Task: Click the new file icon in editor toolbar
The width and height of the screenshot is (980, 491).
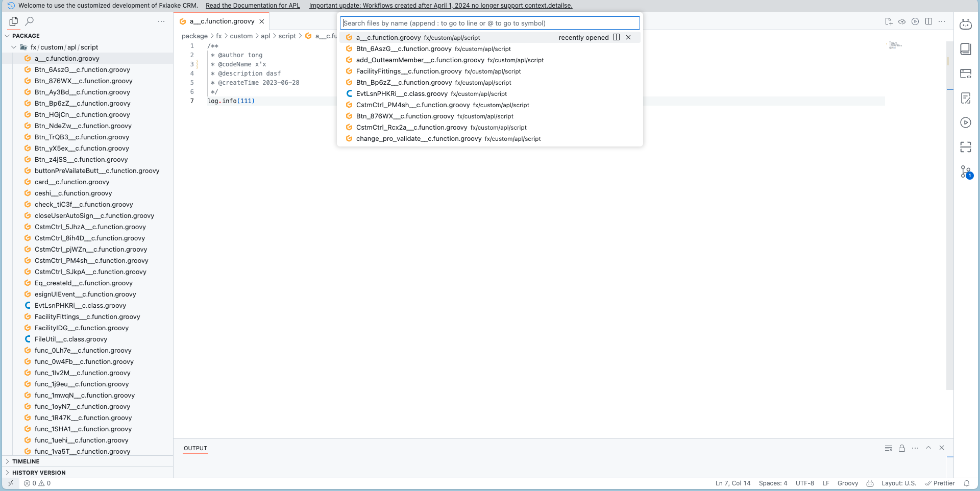Action: [889, 21]
